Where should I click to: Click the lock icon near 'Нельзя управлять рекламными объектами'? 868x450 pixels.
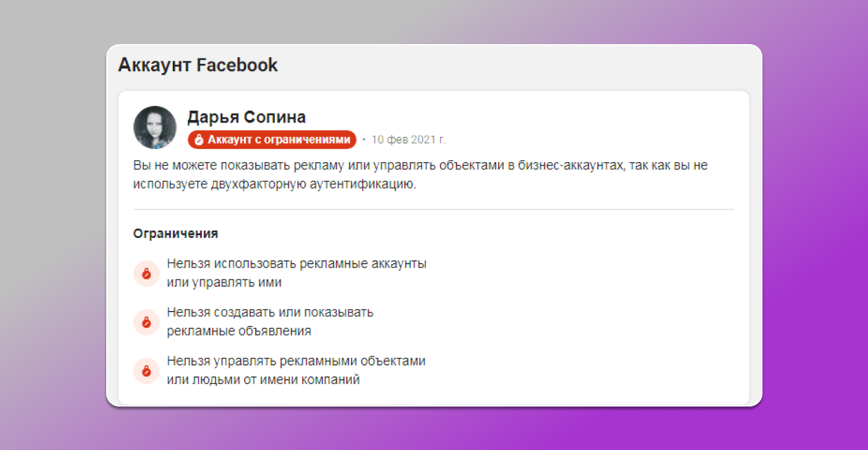[x=146, y=371]
